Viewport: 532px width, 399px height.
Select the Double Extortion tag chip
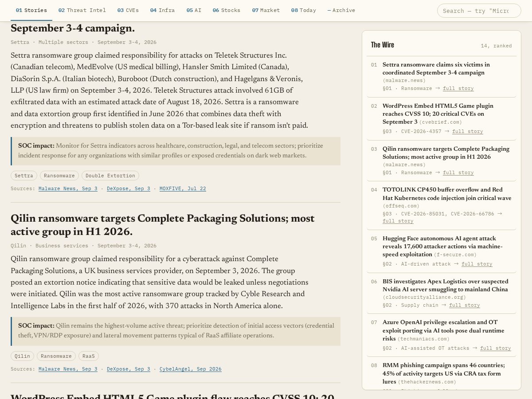tap(110, 176)
